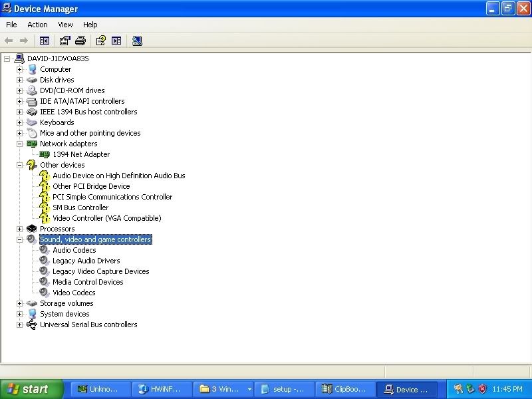Viewport: 532px width, 399px height.
Task: Open the Help menu
Action: tap(90, 25)
